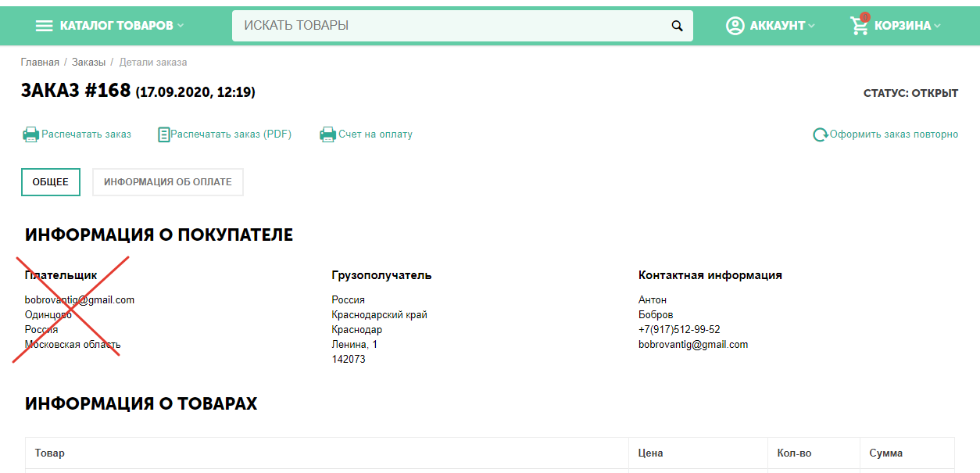The image size is (980, 473).
Task: Click the cart item count badge
Action: point(865,16)
